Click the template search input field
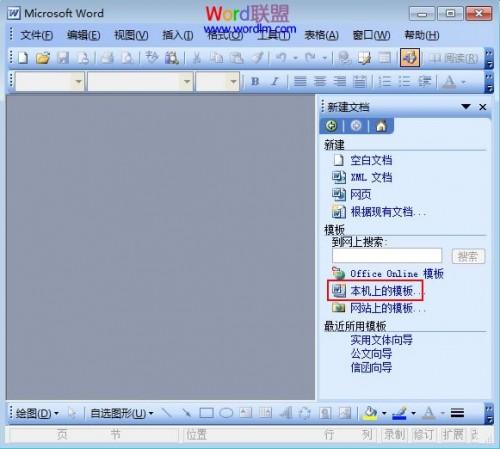This screenshot has width=500, height=449. pyautogui.click(x=387, y=256)
